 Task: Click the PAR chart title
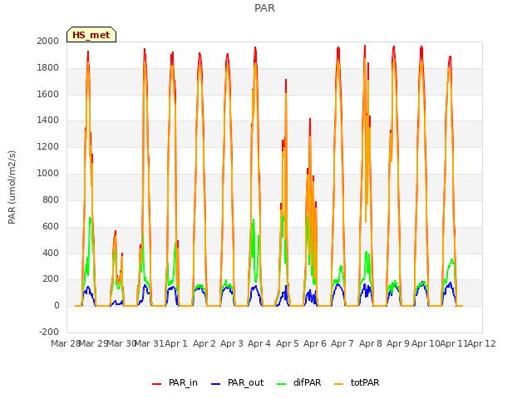[x=264, y=8]
